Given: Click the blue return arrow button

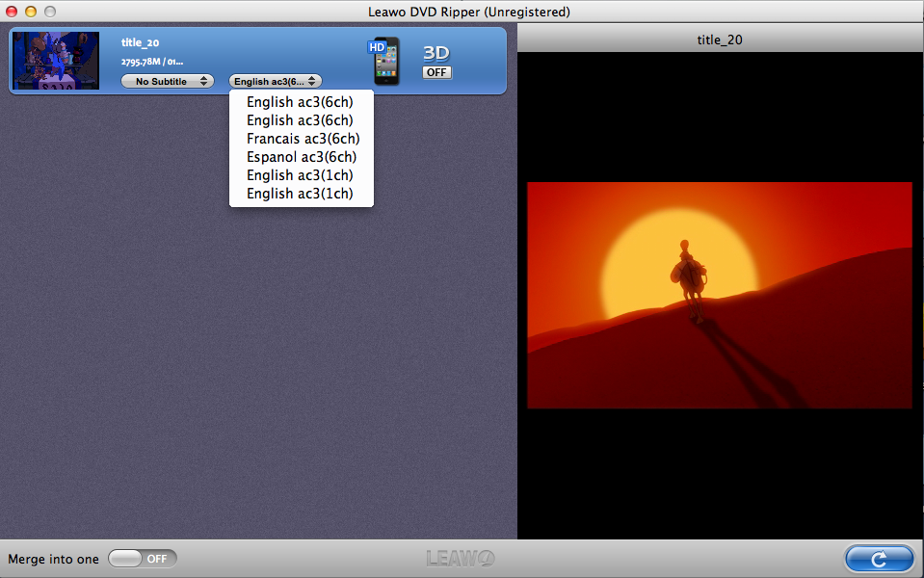Looking at the screenshot, I should [880, 559].
